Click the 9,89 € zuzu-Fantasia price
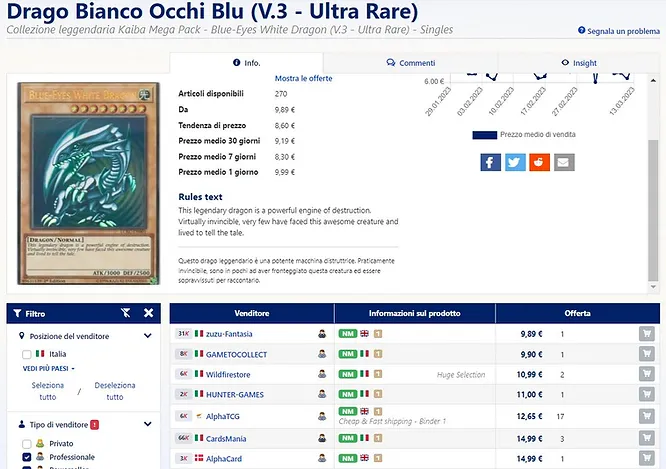This screenshot has height=469, width=666. [531, 334]
